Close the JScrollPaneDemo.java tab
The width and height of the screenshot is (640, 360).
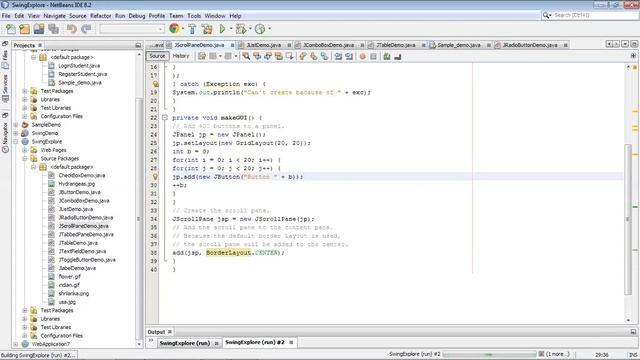click(x=232, y=45)
